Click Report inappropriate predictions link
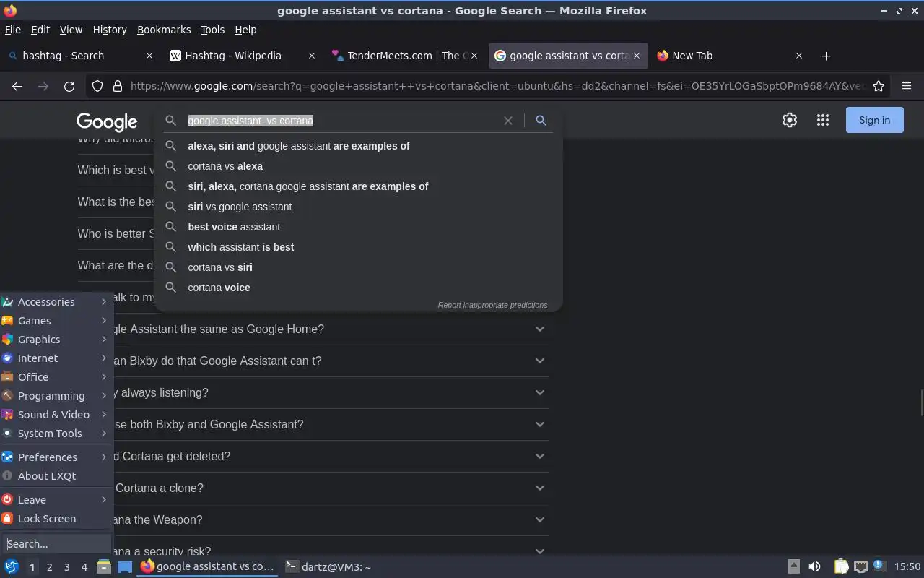 pos(492,305)
